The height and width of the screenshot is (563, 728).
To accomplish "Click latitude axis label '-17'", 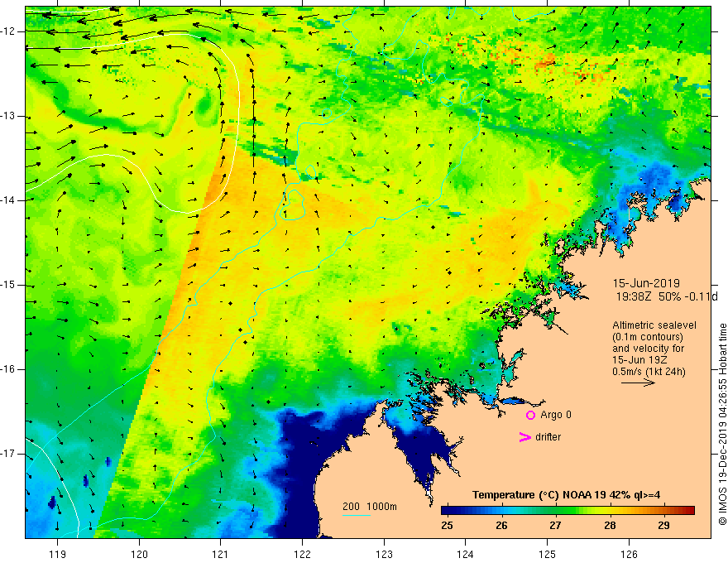I will click(x=9, y=454).
